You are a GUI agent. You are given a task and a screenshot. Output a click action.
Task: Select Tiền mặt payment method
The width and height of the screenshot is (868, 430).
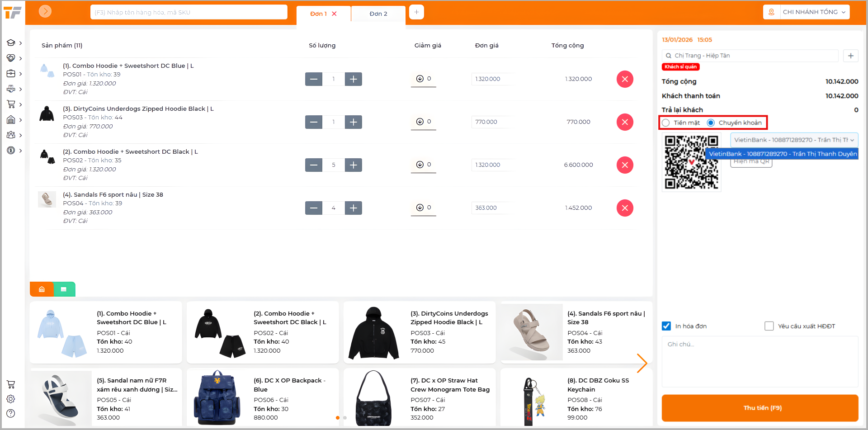point(666,123)
